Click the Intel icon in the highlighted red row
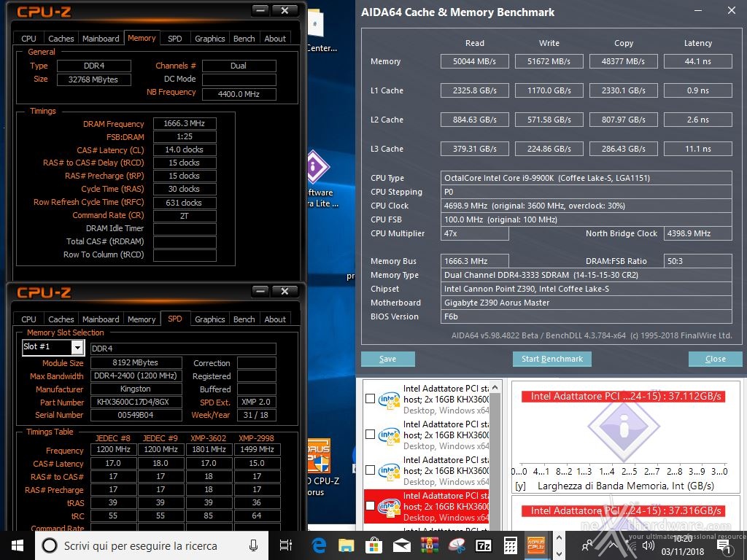747x560 pixels. pyautogui.click(x=389, y=507)
